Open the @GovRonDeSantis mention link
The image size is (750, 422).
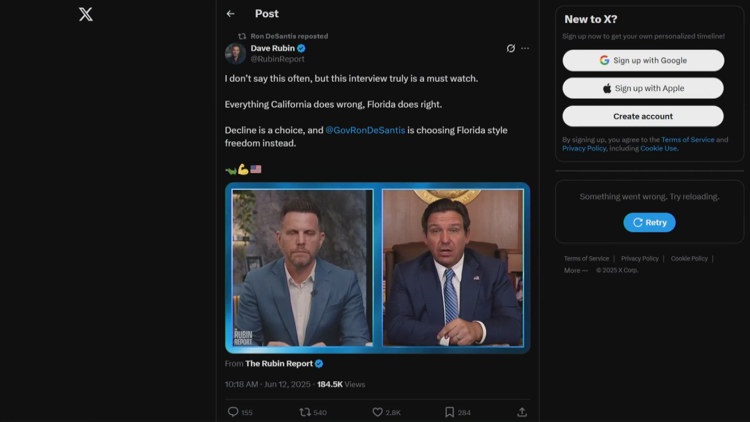click(x=365, y=130)
